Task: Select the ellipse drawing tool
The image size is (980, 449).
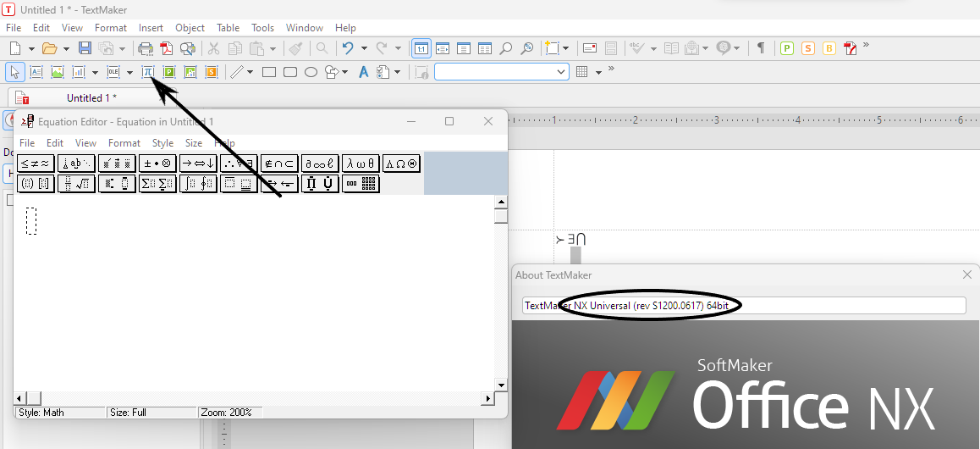Action: [x=311, y=72]
